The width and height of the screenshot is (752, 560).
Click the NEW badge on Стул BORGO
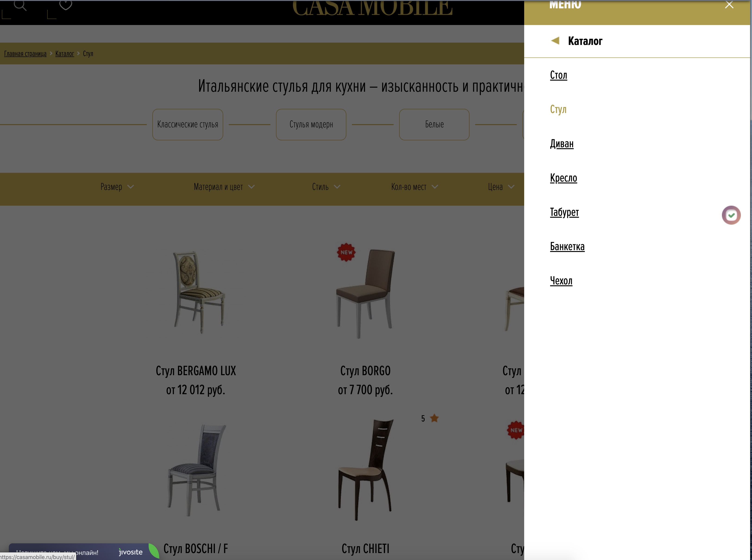[346, 252]
